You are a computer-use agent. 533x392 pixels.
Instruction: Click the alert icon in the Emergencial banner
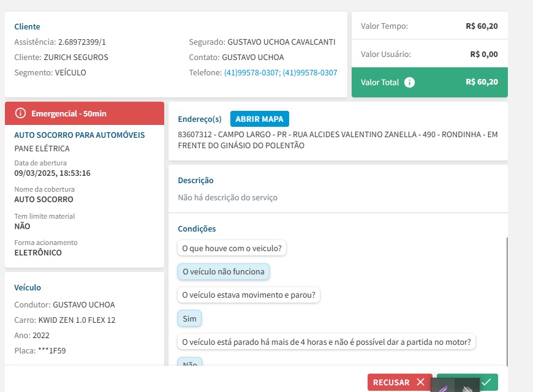pyautogui.click(x=20, y=113)
